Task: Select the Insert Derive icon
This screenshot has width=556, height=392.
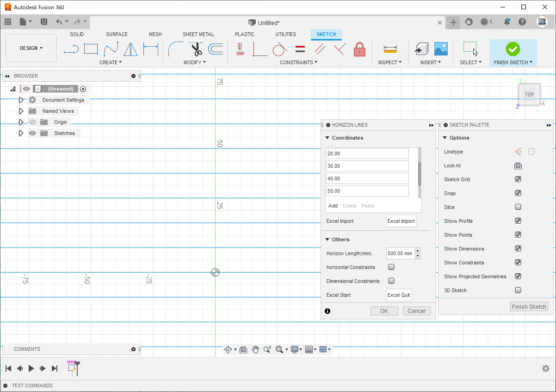Action: coord(421,49)
